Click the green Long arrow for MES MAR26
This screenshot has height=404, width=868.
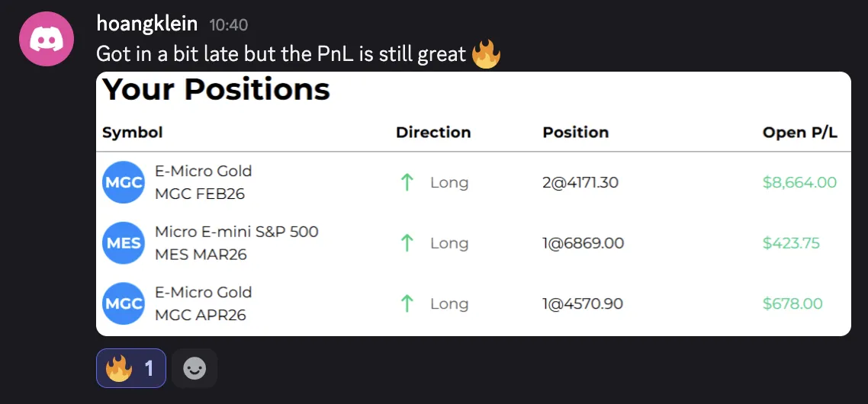[x=407, y=243]
